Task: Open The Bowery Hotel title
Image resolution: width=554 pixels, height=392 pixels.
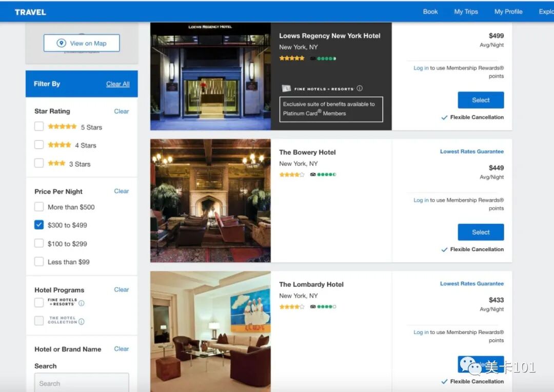Action: tap(307, 152)
